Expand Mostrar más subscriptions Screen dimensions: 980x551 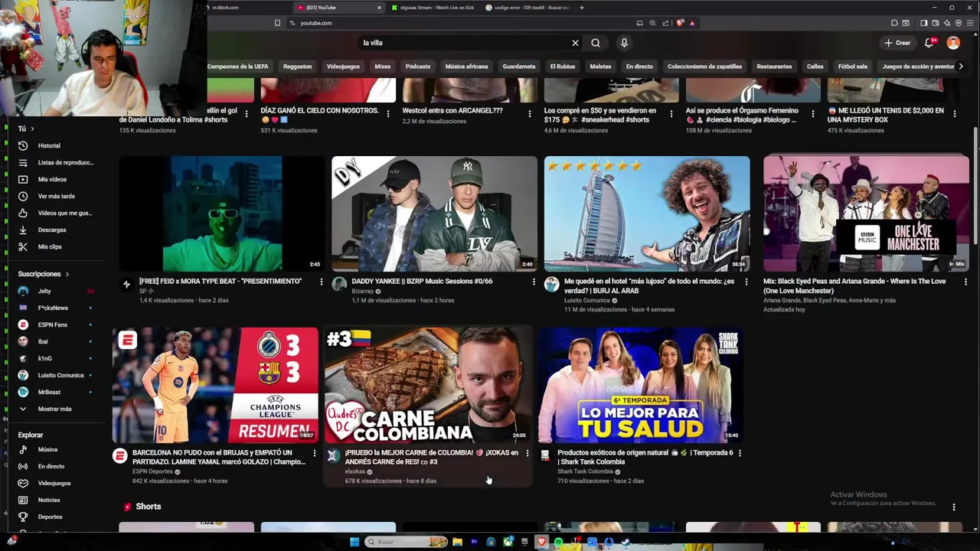pos(54,409)
